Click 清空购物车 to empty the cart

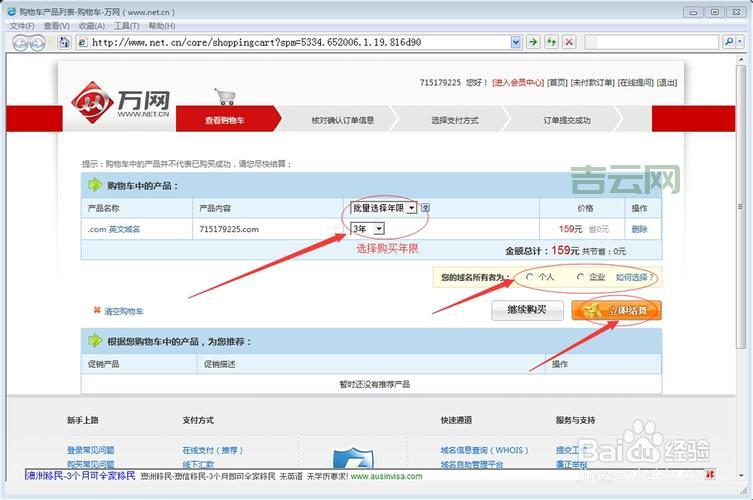click(123, 311)
